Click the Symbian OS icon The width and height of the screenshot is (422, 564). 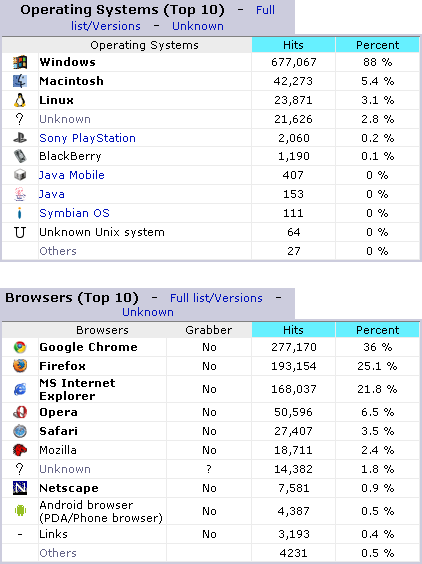pyautogui.click(x=20, y=213)
